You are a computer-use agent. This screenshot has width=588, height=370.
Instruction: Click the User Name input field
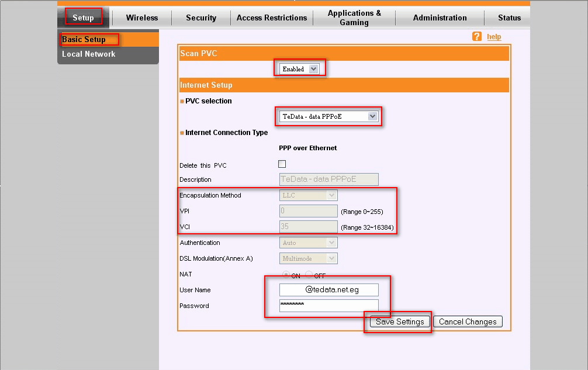(328, 290)
